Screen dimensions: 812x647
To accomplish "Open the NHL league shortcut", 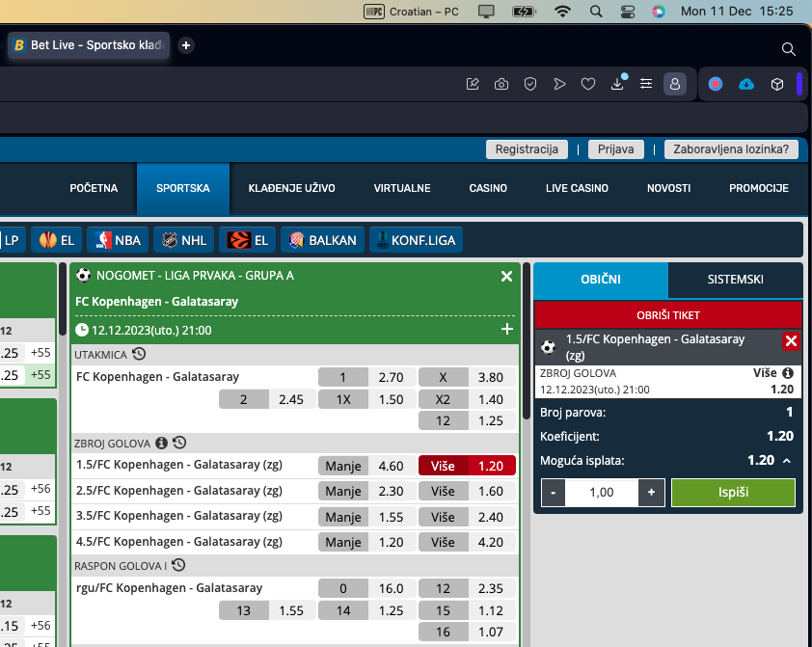I will tap(184, 240).
